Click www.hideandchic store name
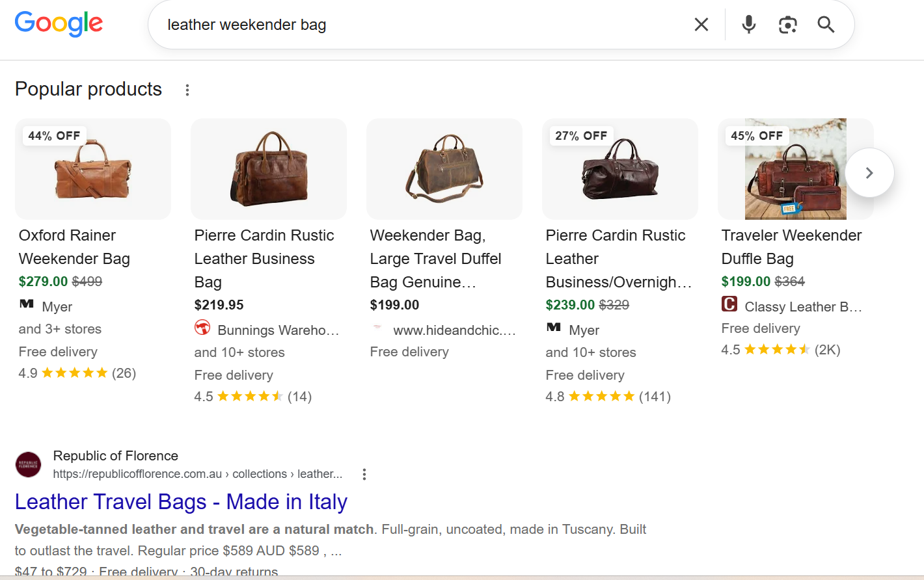This screenshot has width=924, height=580. [x=454, y=330]
